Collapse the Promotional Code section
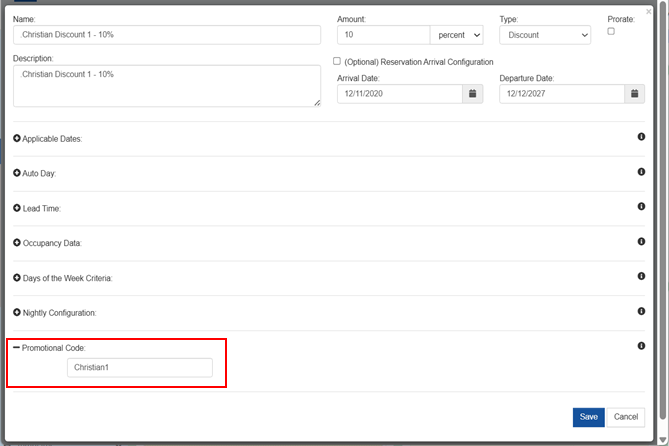Viewport: 669px width, 446px height. click(x=17, y=347)
